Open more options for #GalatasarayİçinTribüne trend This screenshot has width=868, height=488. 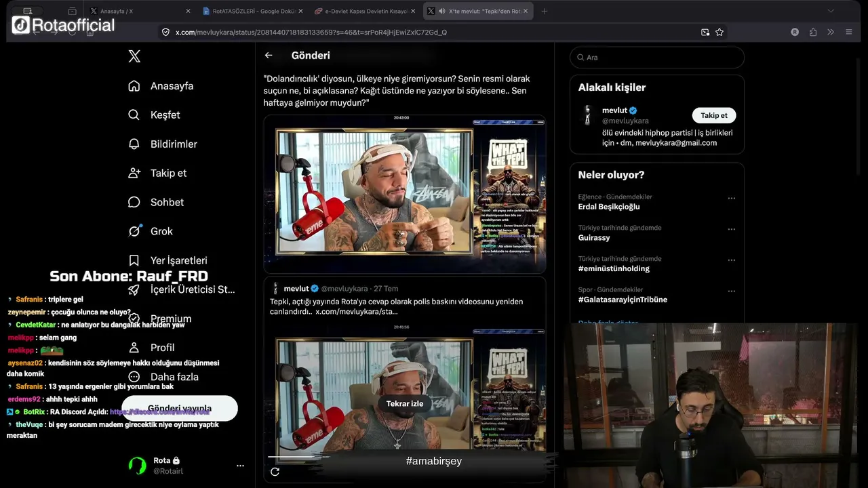point(732,291)
